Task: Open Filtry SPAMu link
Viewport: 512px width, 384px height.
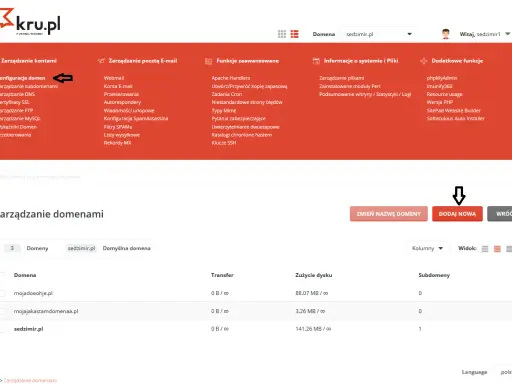Action: point(118,127)
